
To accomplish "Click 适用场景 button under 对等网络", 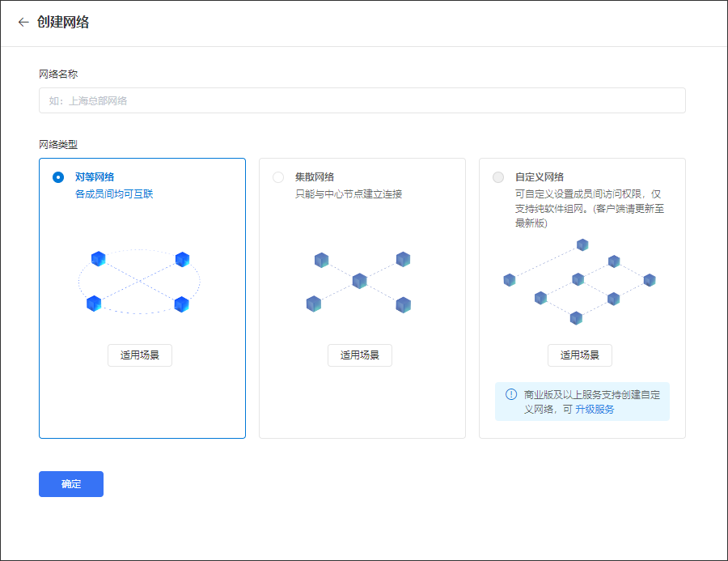I will 140,355.
